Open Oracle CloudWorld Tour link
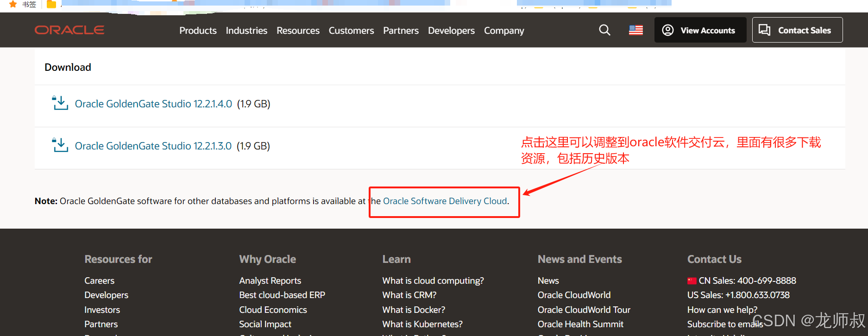Viewport: 868px width, 336px height. [x=584, y=310]
